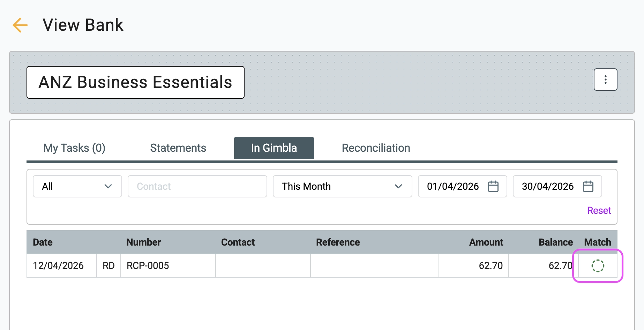Expand the All type filter dropdown

tap(77, 186)
